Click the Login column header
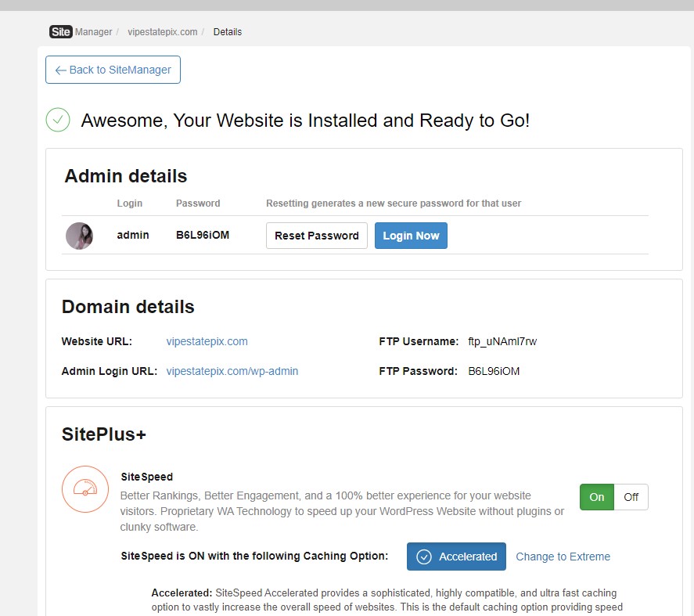 (x=130, y=204)
